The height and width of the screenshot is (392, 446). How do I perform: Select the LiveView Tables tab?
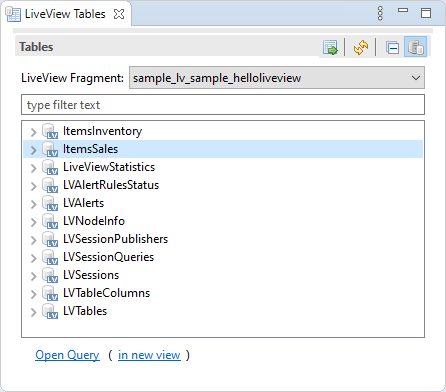click(x=65, y=14)
